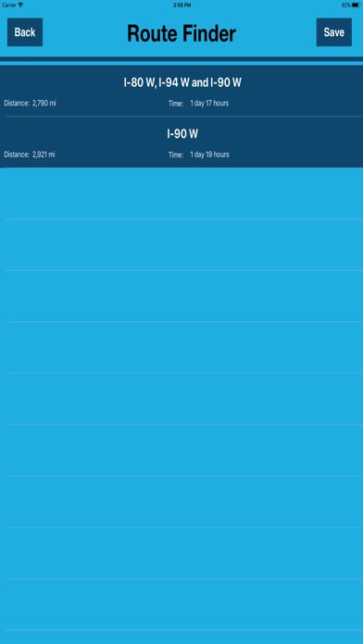
Task: Tap the Save button
Action: tap(333, 32)
